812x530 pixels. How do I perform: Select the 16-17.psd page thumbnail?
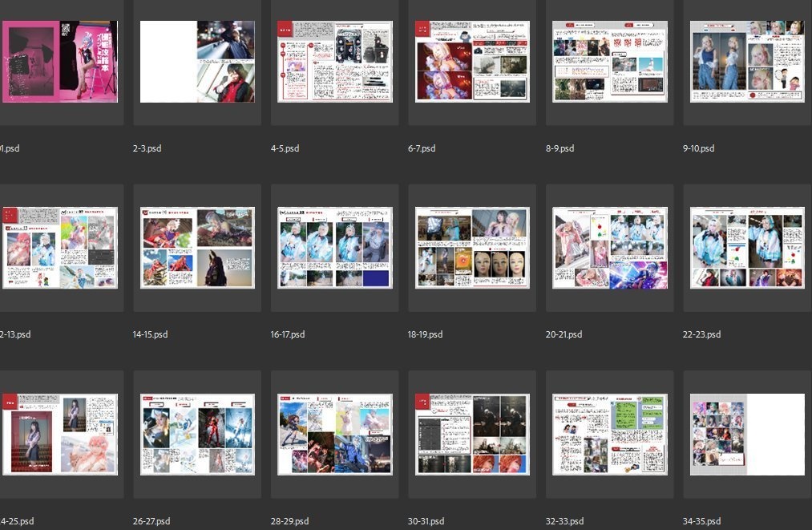pos(335,248)
